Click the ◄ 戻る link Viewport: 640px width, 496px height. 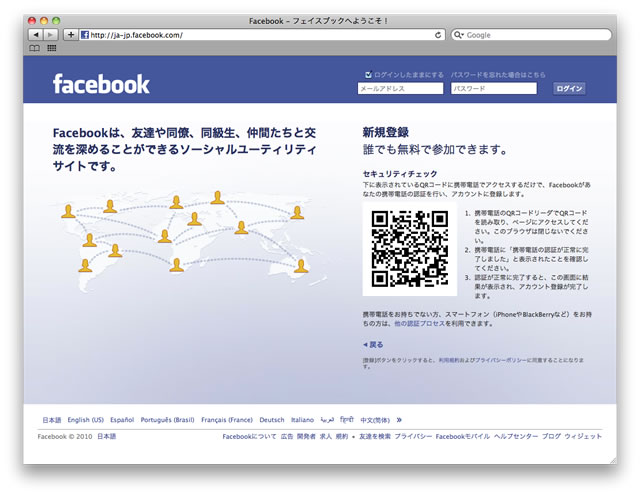point(373,345)
